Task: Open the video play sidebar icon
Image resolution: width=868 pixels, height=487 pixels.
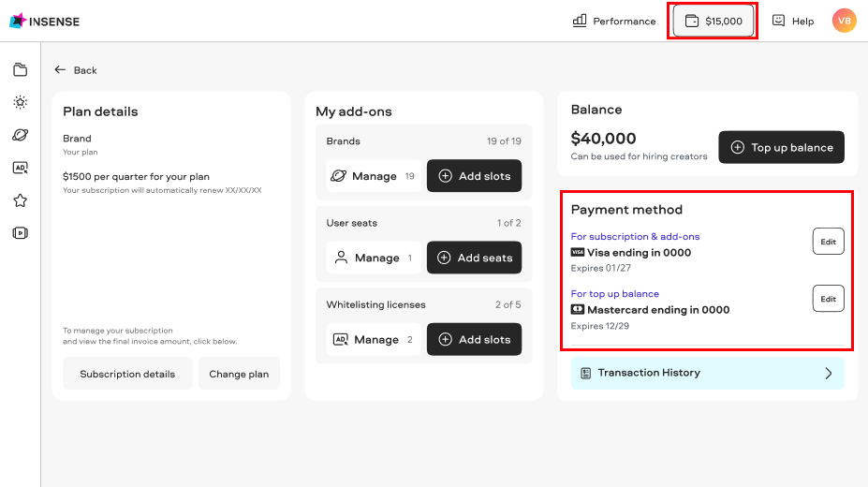Action: tap(20, 233)
